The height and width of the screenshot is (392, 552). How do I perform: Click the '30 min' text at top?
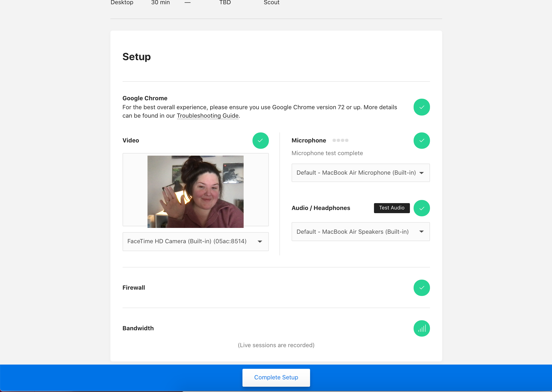[x=160, y=2]
